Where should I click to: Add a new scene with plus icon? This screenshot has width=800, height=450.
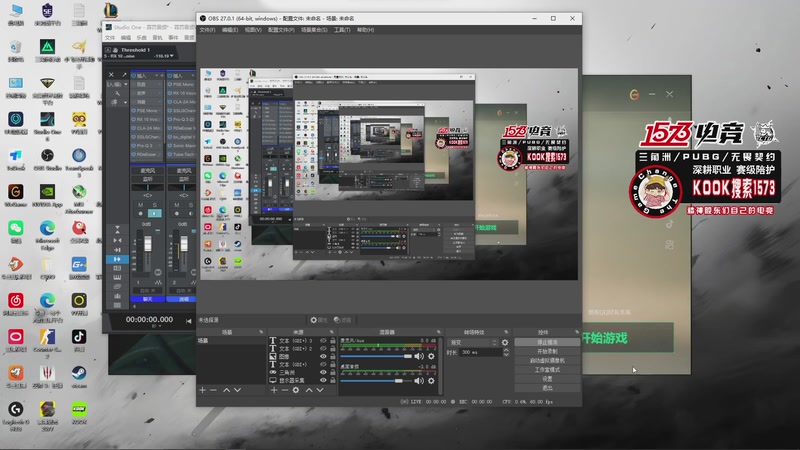coord(203,390)
